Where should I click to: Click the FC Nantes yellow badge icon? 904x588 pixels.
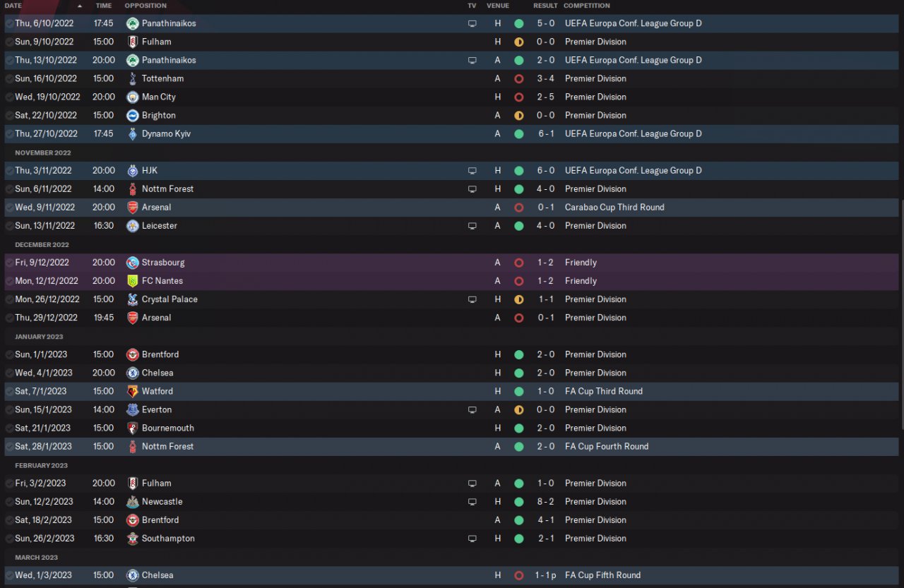coord(132,281)
